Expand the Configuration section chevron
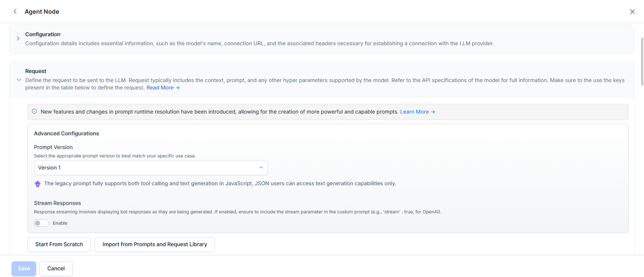This screenshot has width=644, height=277. [18, 39]
